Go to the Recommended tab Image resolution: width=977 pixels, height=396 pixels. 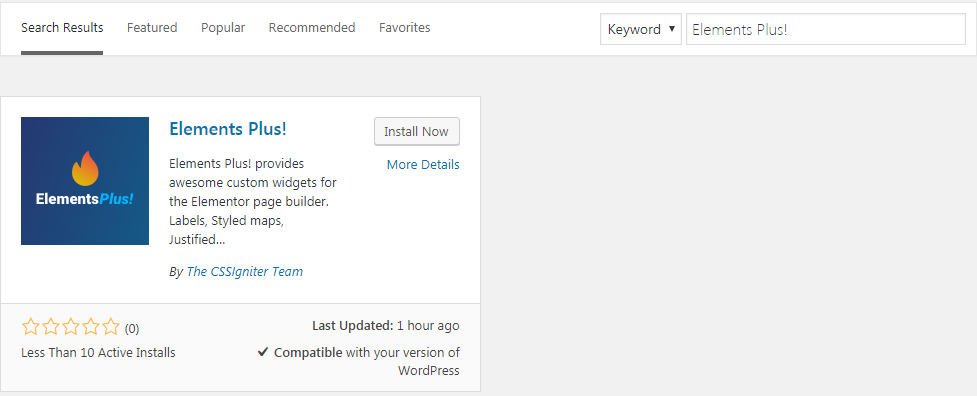(x=312, y=28)
